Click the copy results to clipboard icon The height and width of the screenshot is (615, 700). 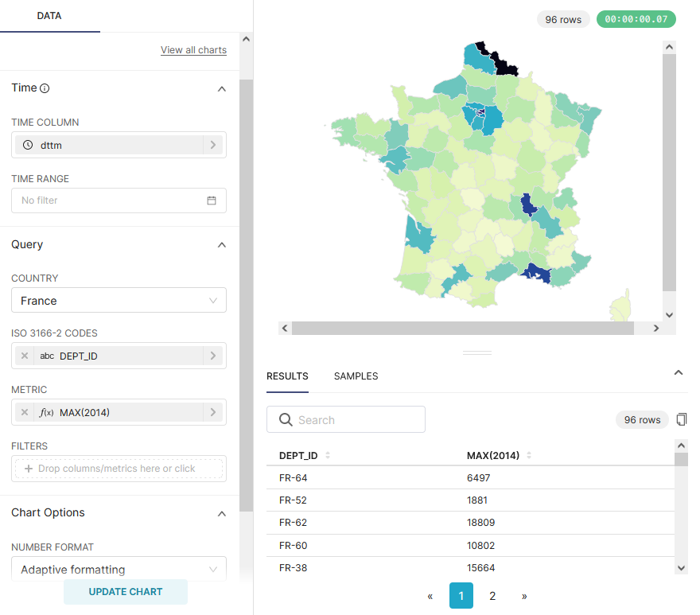[x=681, y=419]
